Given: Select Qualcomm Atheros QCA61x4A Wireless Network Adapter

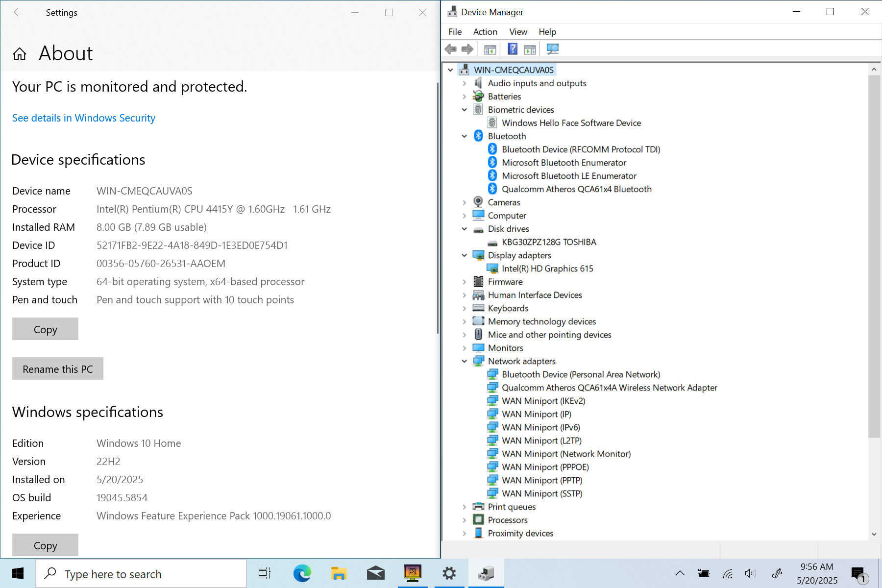Looking at the screenshot, I should (x=610, y=388).
